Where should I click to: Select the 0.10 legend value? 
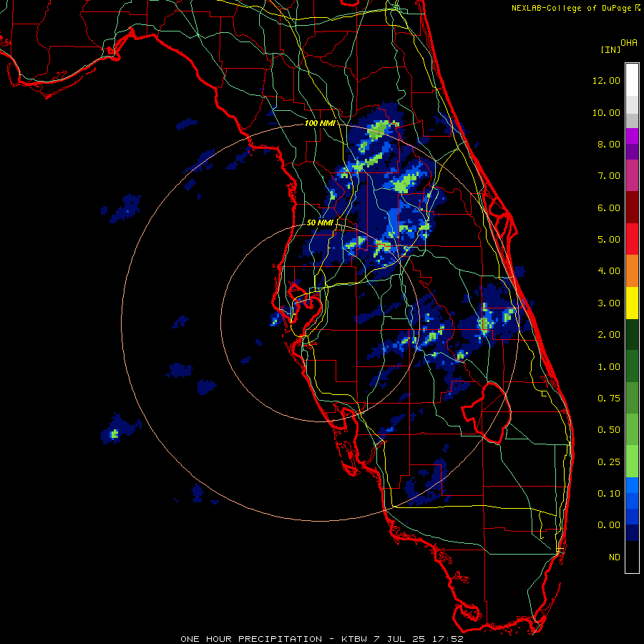pos(609,494)
